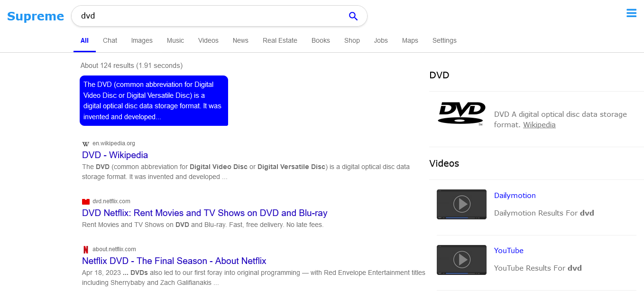Screen dimensions: 644x292
Task: Play the YouTube video thumbnail
Action: coord(461,260)
